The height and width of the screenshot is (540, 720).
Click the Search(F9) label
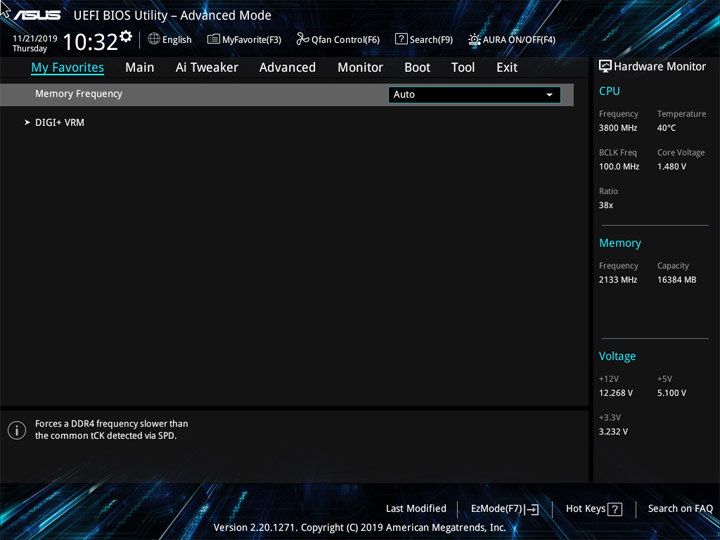pyautogui.click(x=431, y=40)
